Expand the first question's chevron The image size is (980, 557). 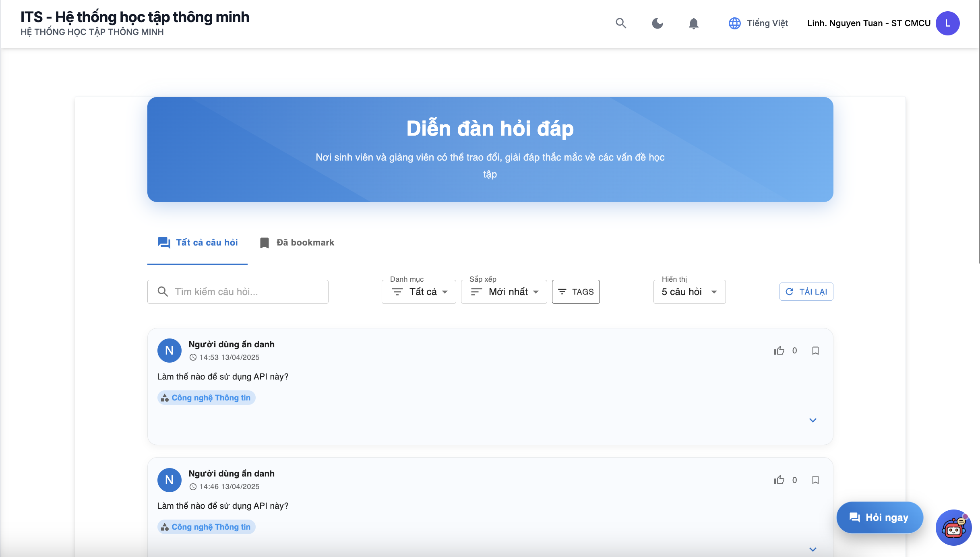pyautogui.click(x=813, y=420)
